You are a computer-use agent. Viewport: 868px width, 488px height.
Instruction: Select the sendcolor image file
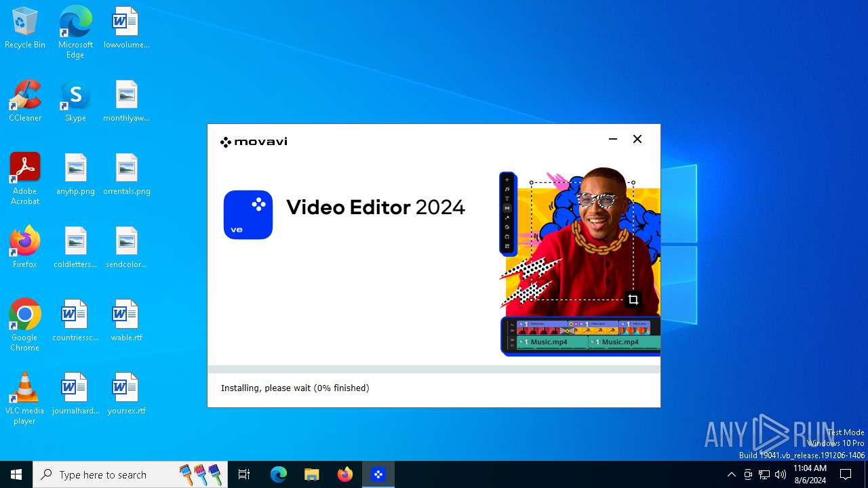[x=126, y=247]
